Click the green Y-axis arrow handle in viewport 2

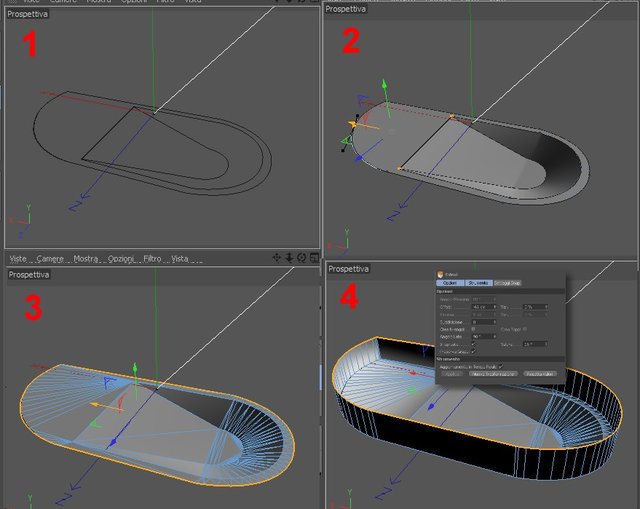(384, 84)
